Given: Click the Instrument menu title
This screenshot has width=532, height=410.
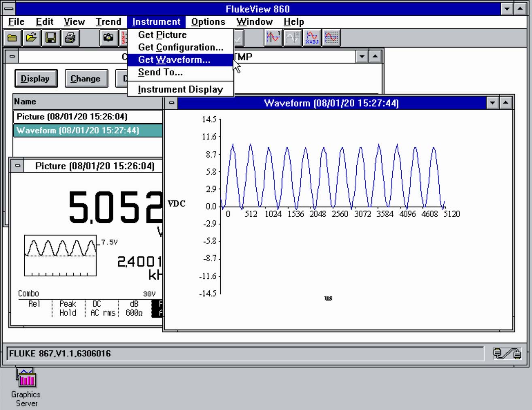Looking at the screenshot, I should 156,21.
